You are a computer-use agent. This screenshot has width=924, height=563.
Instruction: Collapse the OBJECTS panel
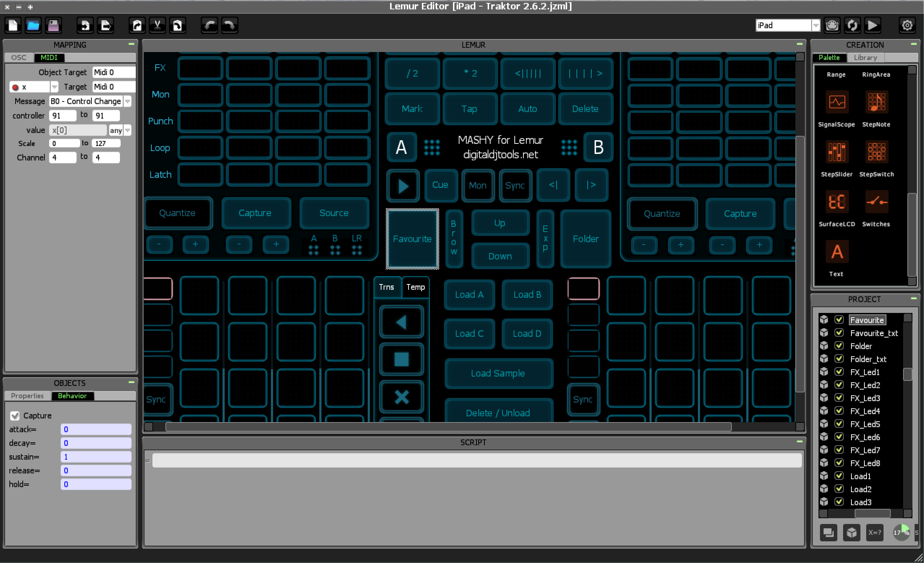(131, 382)
